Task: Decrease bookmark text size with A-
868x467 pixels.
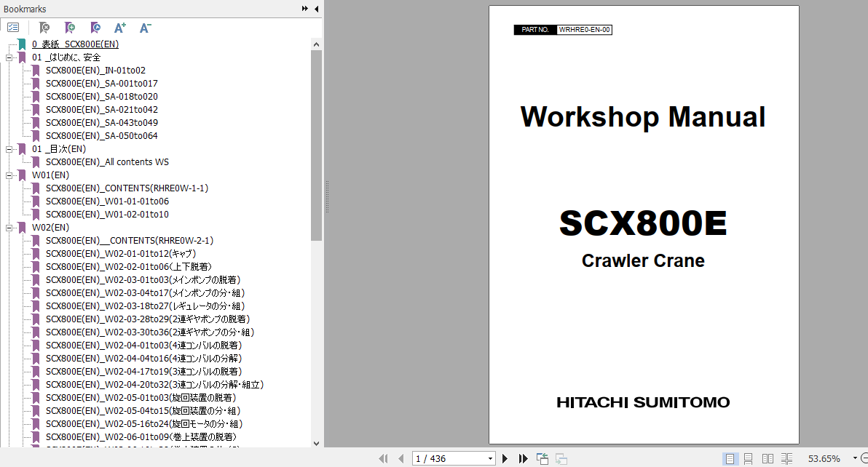Action: tap(144, 27)
